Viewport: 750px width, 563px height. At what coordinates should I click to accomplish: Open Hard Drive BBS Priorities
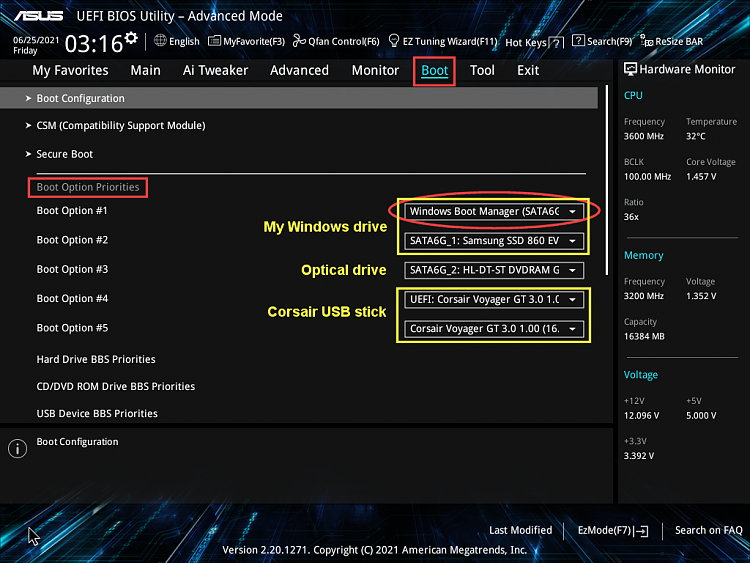pos(96,359)
